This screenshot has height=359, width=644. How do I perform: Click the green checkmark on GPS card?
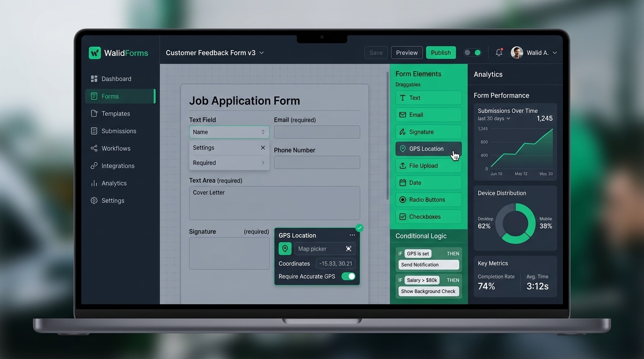(x=359, y=228)
